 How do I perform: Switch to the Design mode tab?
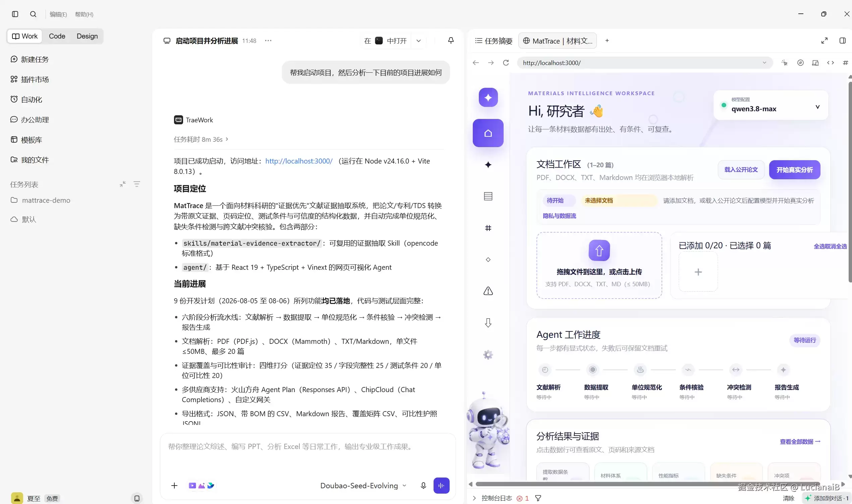click(x=87, y=36)
